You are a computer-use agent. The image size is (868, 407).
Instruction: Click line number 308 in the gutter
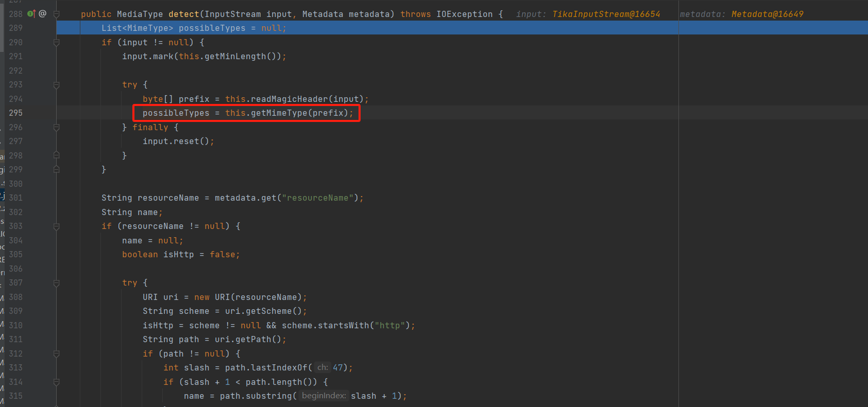[15, 297]
